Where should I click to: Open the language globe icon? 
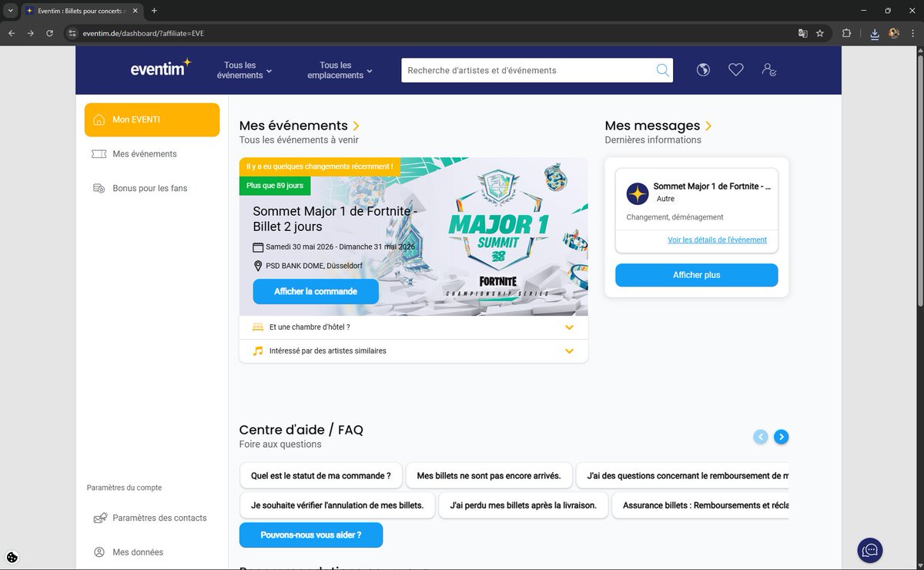tap(703, 70)
